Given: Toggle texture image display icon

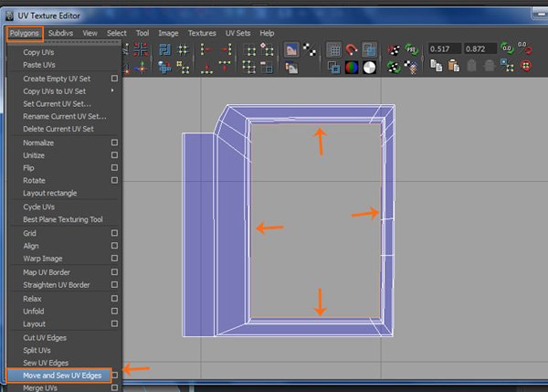Looking at the screenshot, I should click(291, 49).
